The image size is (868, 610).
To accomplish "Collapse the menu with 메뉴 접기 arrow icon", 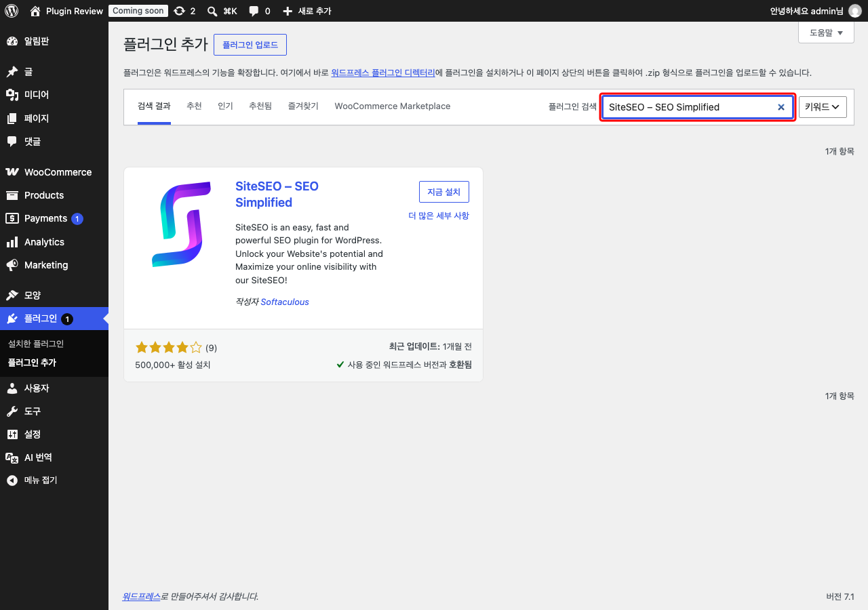I will click(x=12, y=481).
